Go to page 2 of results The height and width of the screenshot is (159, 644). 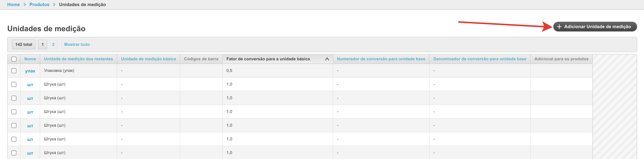(x=53, y=45)
